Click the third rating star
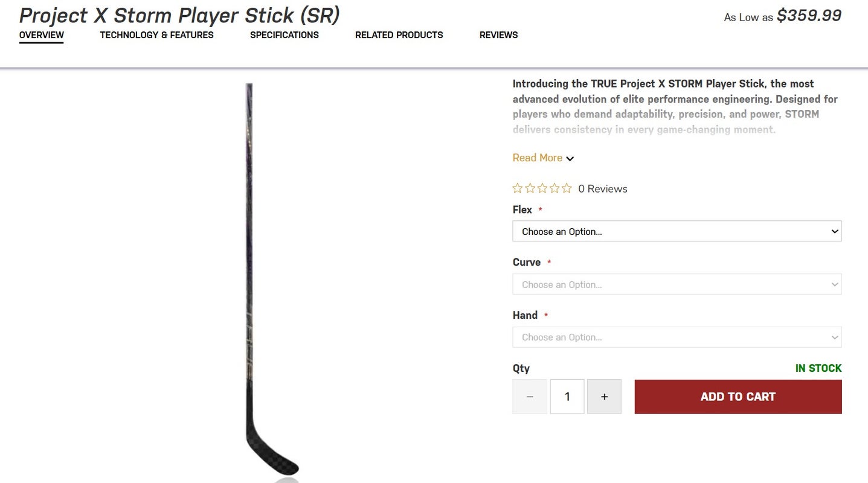 pos(542,188)
